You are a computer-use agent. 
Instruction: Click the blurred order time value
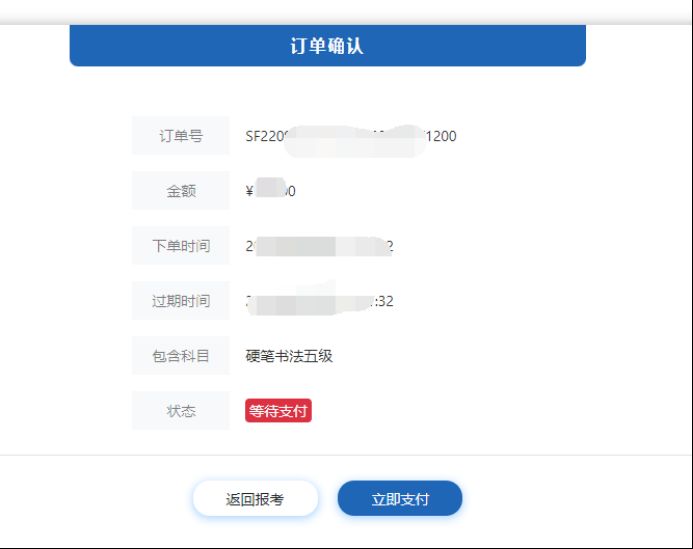click(x=320, y=246)
